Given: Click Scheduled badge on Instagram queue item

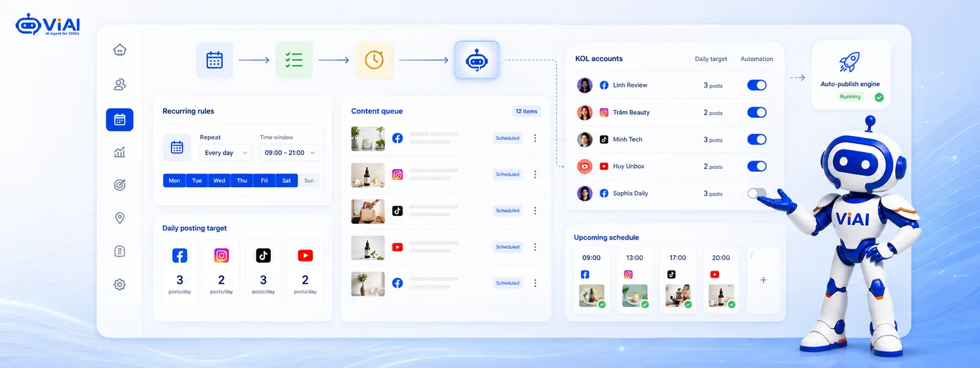Looking at the screenshot, I should (507, 175).
